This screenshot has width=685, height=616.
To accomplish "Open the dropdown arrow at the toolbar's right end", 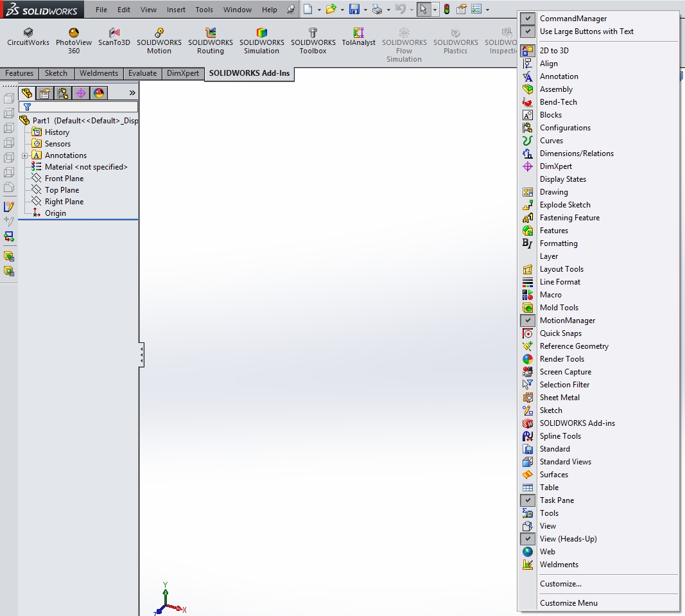I will [487, 10].
